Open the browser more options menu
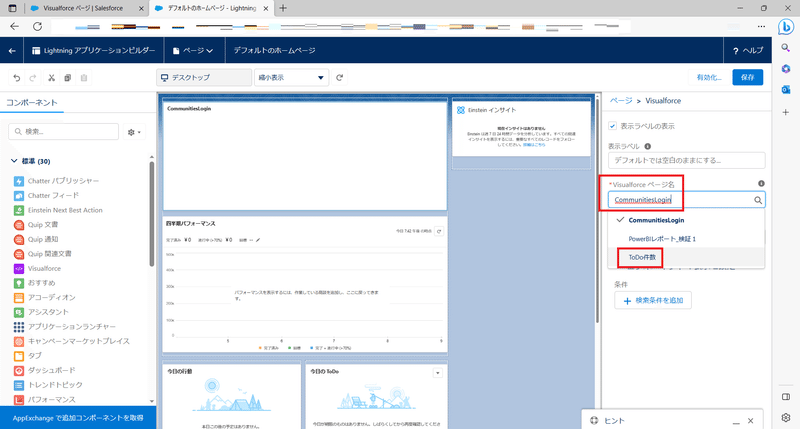The image size is (800, 429). (761, 27)
